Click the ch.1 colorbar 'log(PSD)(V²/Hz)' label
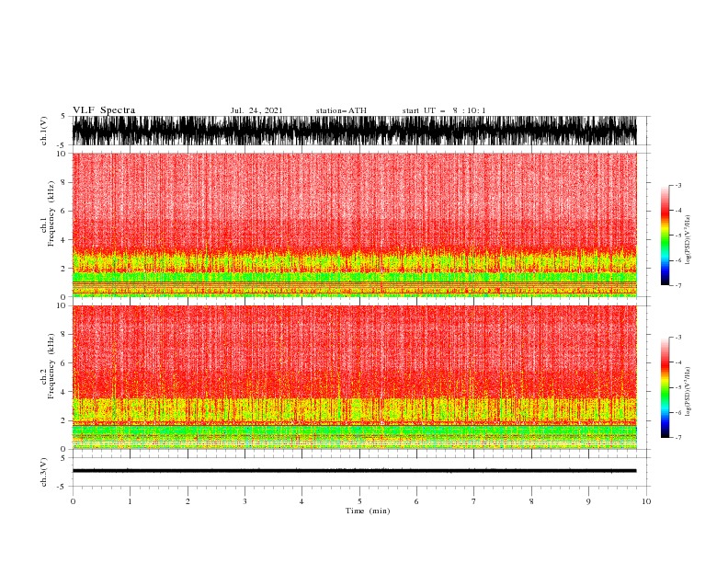Image resolution: width=728 pixels, height=563 pixels. click(688, 240)
